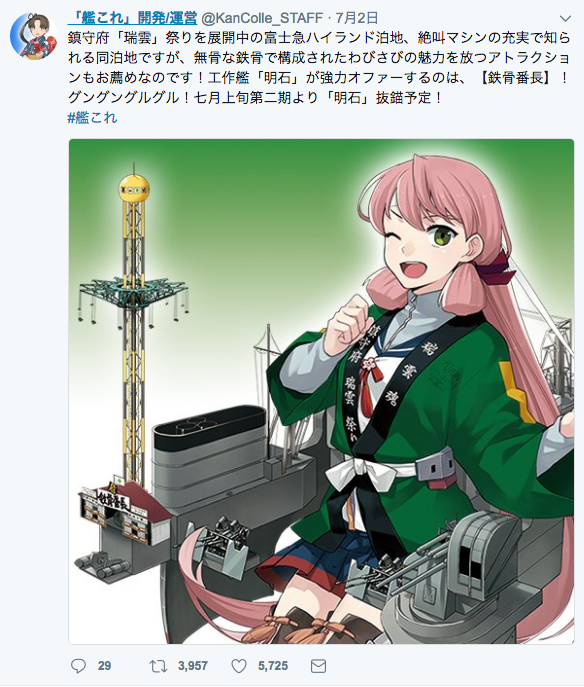
Task: Click the like count 5,725
Action: (x=273, y=666)
